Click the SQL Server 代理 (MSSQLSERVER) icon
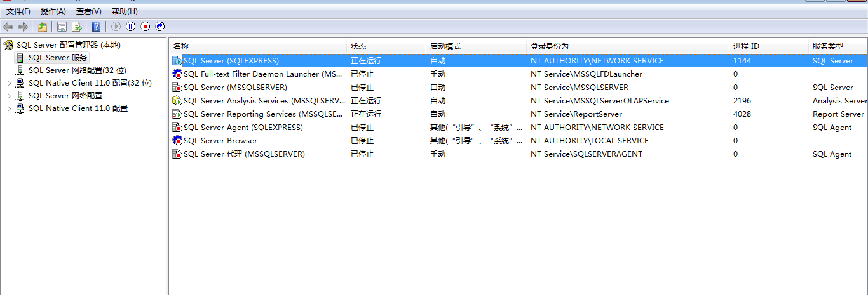 click(x=177, y=154)
